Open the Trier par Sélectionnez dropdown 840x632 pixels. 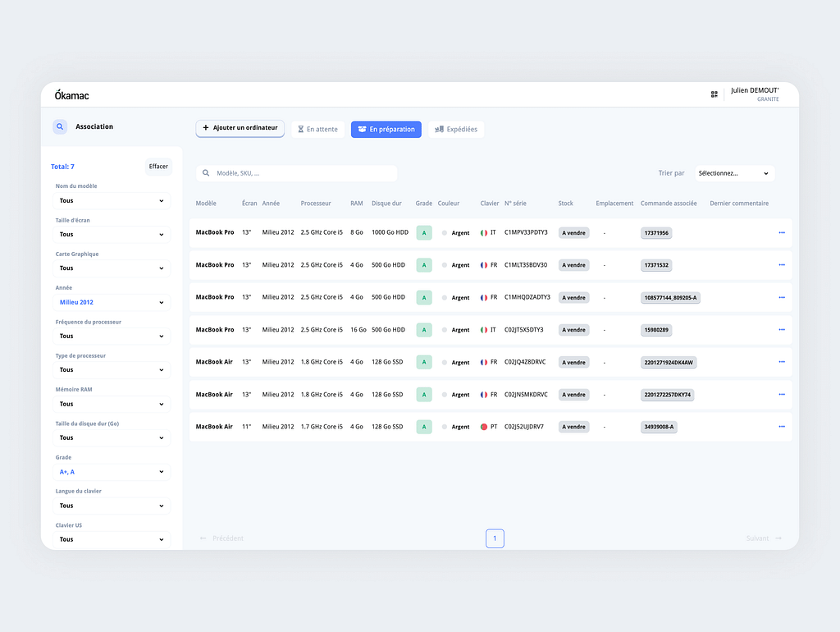click(x=734, y=173)
